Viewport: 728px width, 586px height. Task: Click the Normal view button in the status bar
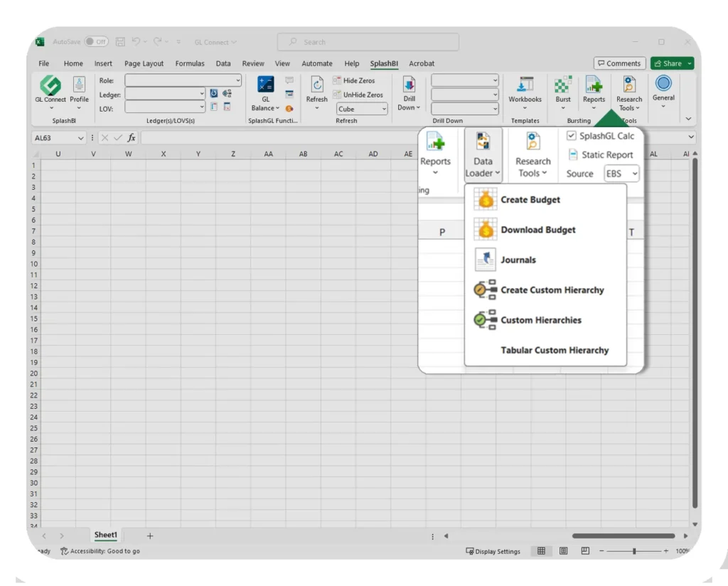(541, 551)
